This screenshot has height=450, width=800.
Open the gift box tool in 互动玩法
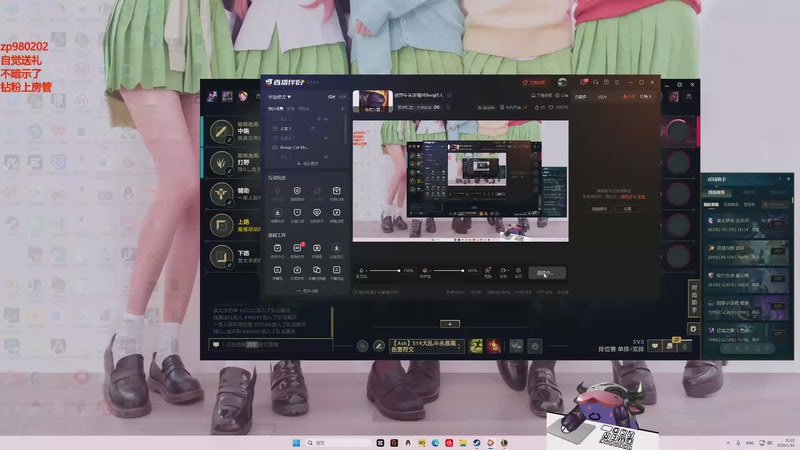[x=336, y=192]
